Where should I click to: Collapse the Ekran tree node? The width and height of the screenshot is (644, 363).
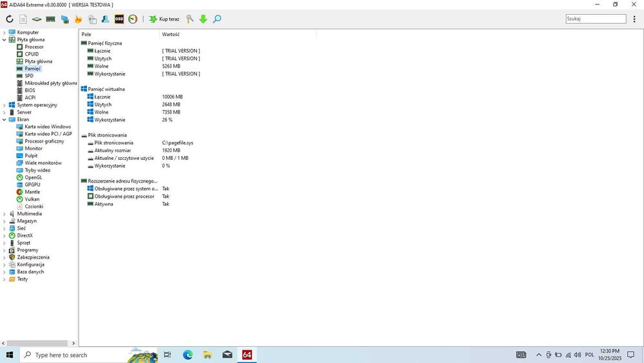coord(4,120)
